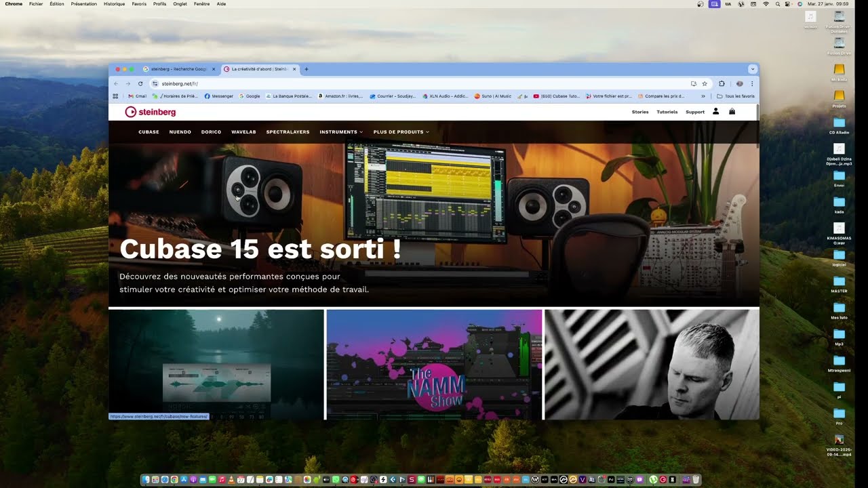868x488 pixels.
Task: Close the steinberg Recherche Google tab
Action: click(x=214, y=69)
